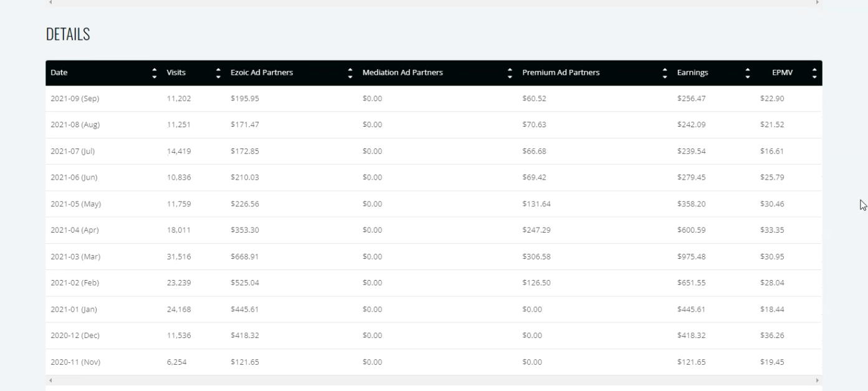Viewport: 868px width, 391px height.
Task: Sort by EPMV column sort arrows
Action: click(x=814, y=73)
